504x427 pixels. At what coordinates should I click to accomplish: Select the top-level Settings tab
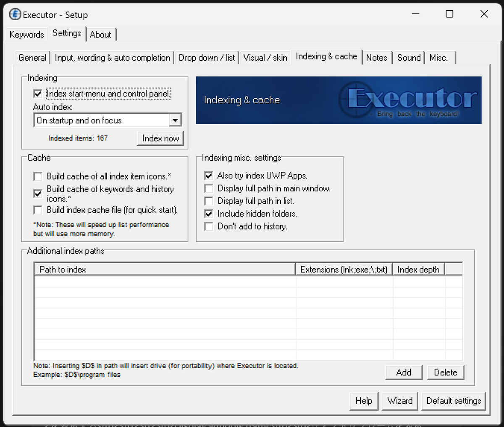pyautogui.click(x=67, y=33)
